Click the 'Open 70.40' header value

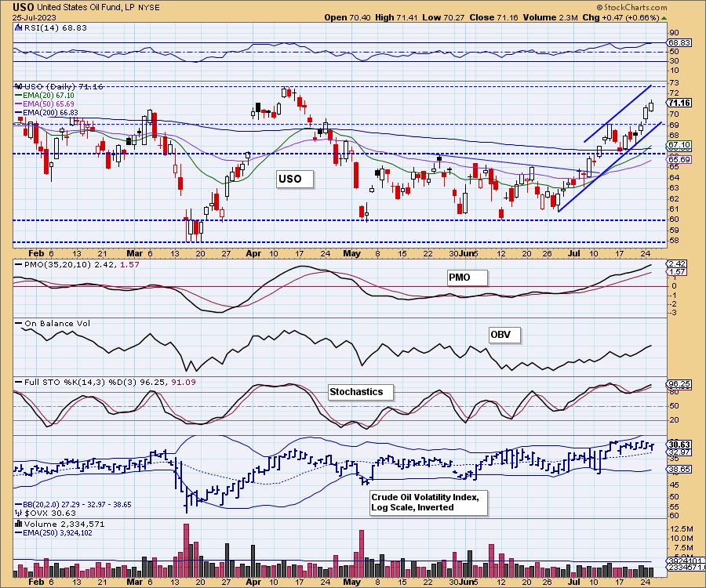[348, 17]
